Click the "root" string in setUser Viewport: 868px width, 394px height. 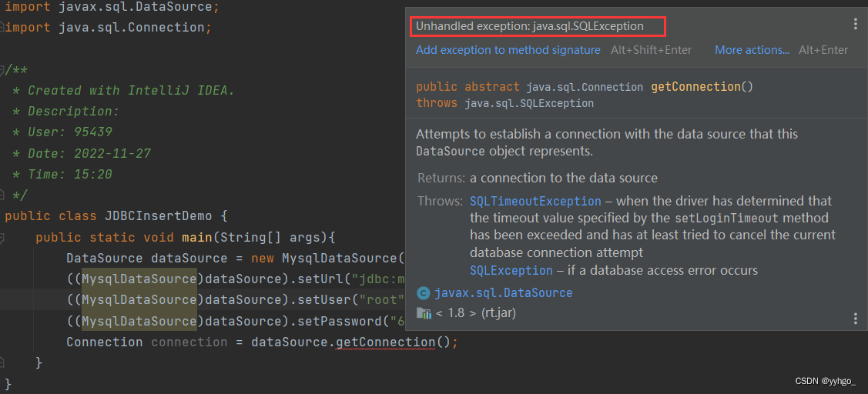381,300
